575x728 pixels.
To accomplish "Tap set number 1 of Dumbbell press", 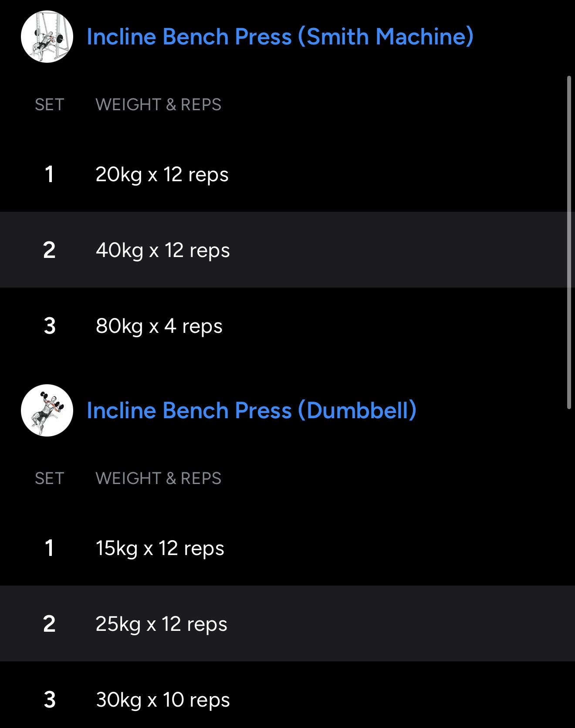I will [x=49, y=548].
